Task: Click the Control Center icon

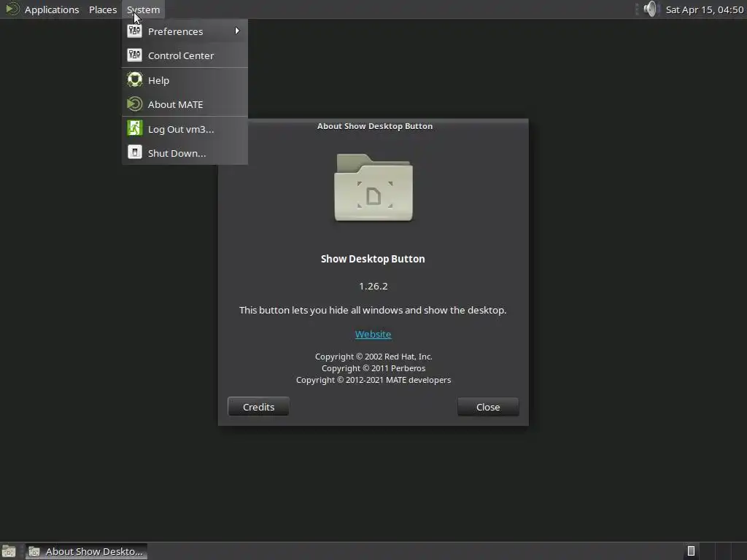Action: pos(134,55)
